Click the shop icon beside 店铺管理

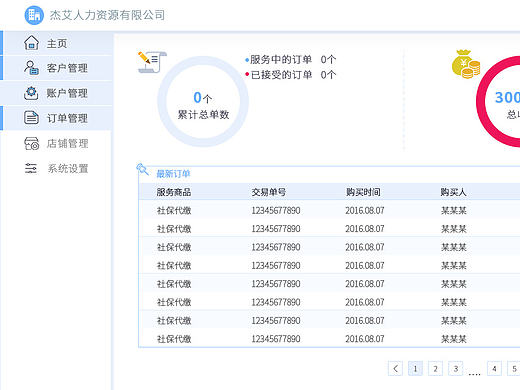tap(31, 143)
